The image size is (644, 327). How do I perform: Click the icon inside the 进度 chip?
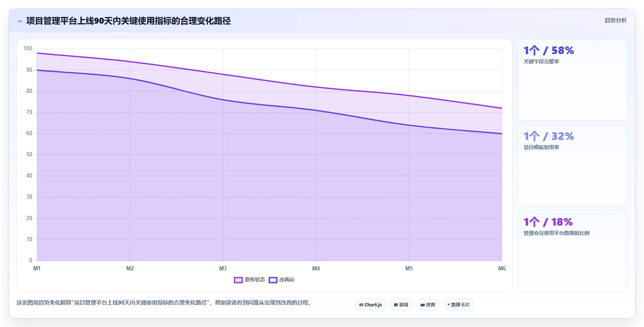pos(423,305)
